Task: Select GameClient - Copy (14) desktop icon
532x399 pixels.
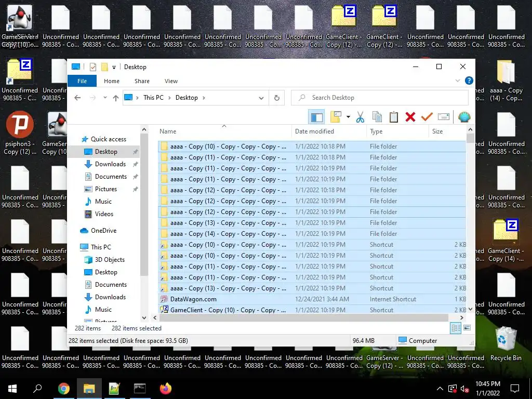Action: click(506, 241)
